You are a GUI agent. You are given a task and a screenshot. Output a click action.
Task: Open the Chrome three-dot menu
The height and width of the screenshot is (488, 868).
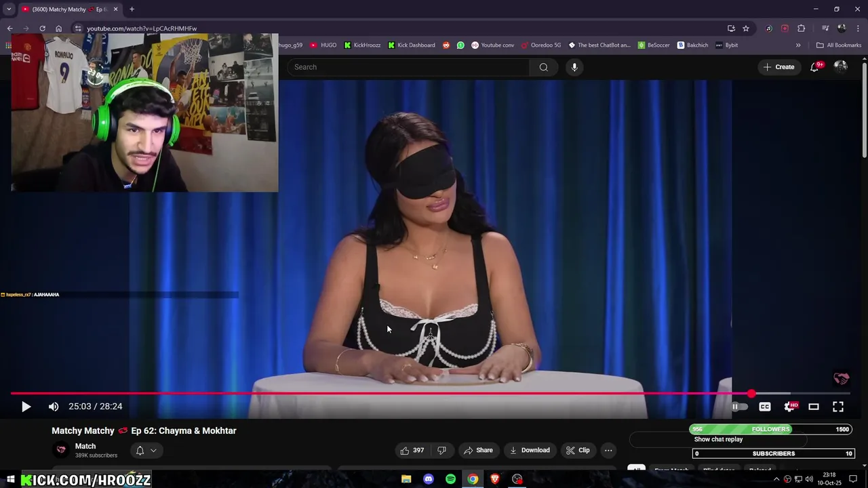pos(859,28)
